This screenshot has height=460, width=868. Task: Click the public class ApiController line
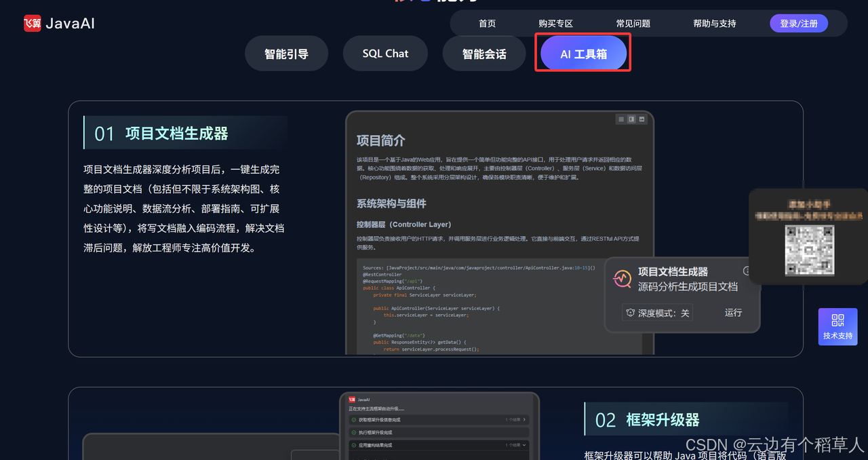(400, 288)
